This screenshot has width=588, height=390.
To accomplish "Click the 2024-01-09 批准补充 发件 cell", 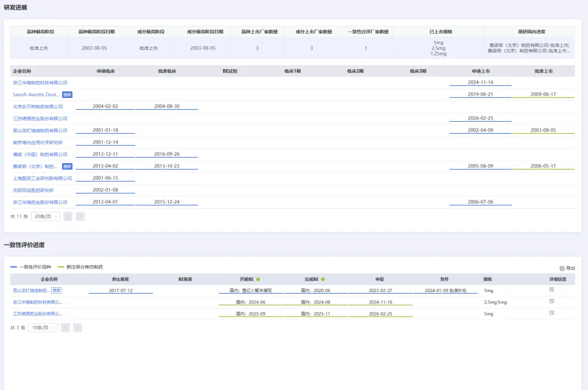I will tap(445, 290).
